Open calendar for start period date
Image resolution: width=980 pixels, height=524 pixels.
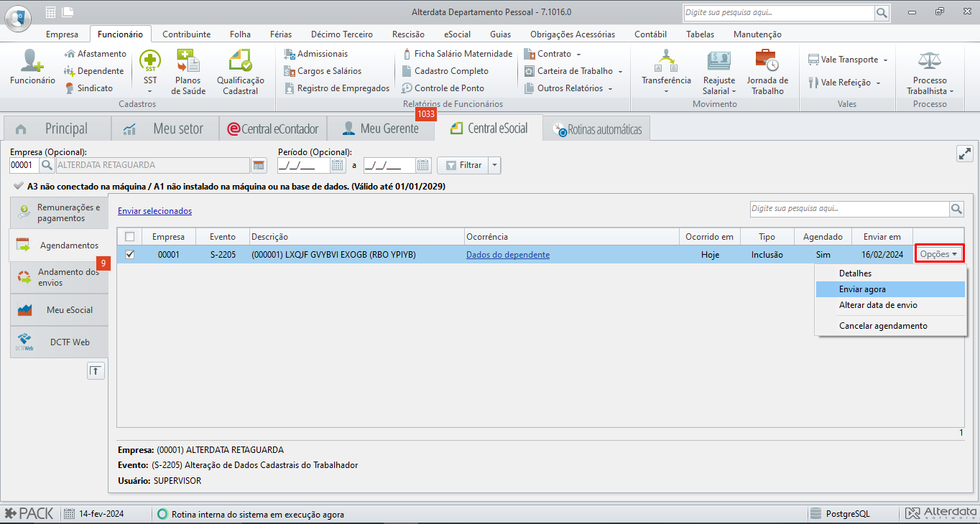tap(338, 165)
